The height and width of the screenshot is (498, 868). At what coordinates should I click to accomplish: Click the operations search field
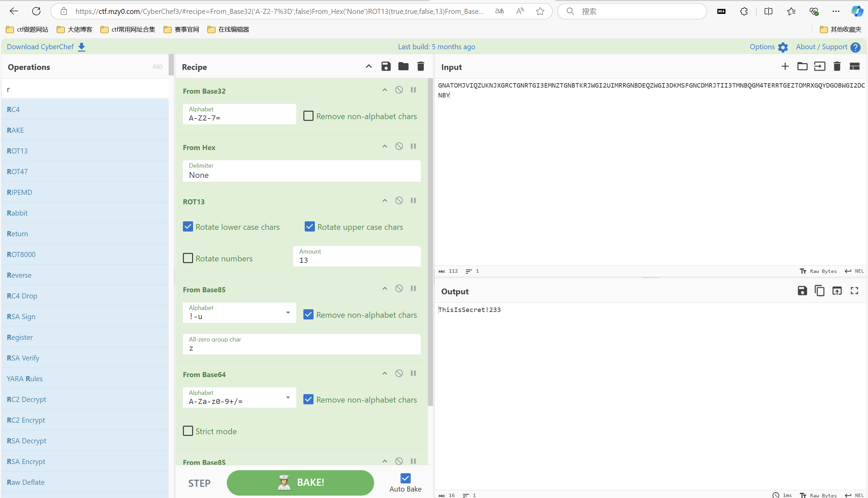point(85,89)
